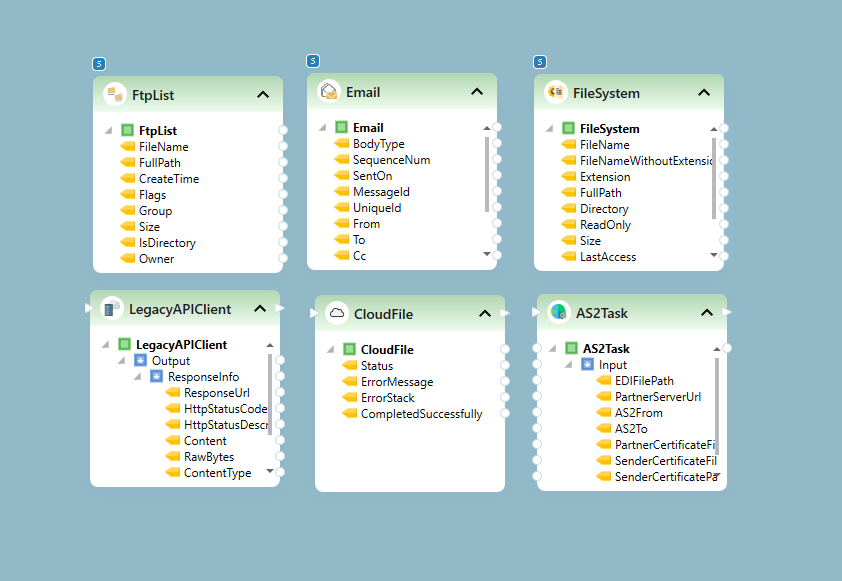This screenshot has width=842, height=581.
Task: Select the Status field in CloudFile
Action: click(x=377, y=366)
